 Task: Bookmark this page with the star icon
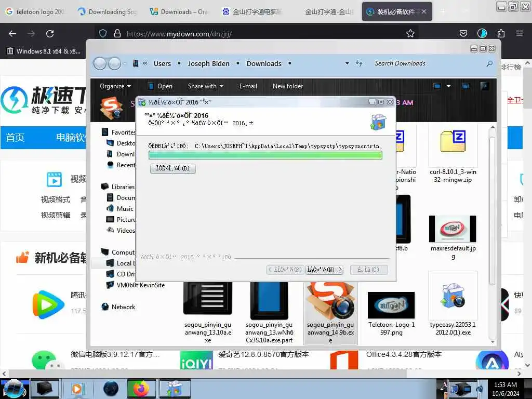pos(410,33)
